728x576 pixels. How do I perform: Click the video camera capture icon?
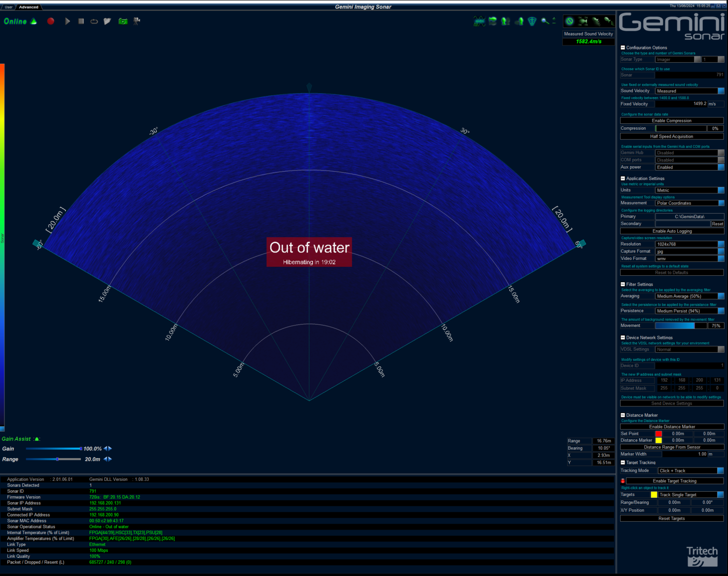[137, 21]
